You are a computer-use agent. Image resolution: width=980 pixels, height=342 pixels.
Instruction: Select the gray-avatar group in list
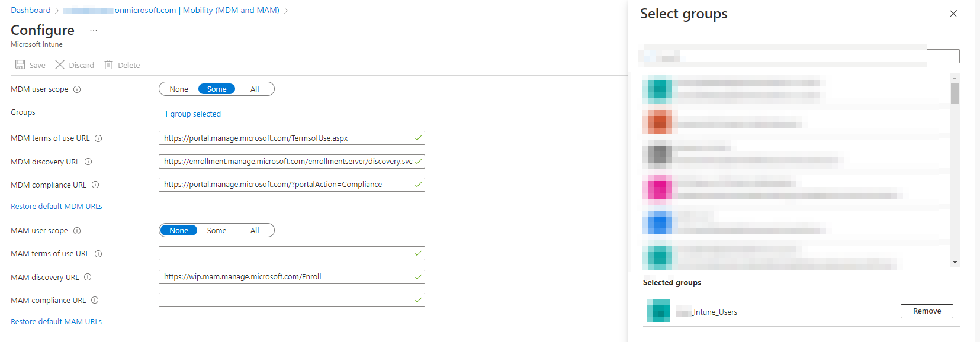click(x=796, y=154)
